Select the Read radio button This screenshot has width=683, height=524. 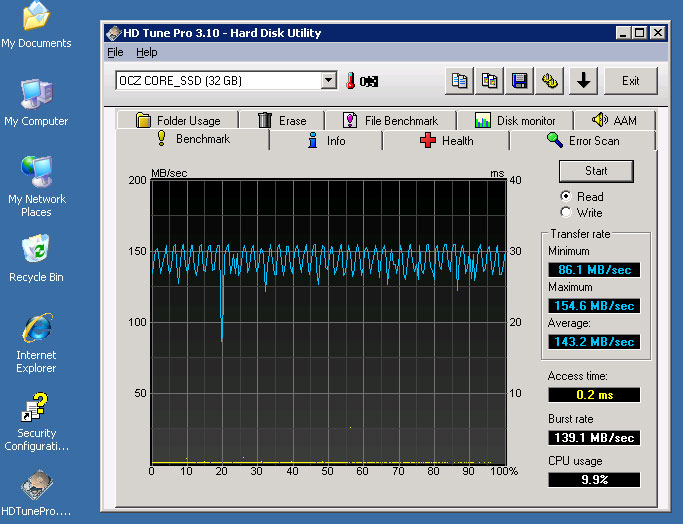click(567, 197)
